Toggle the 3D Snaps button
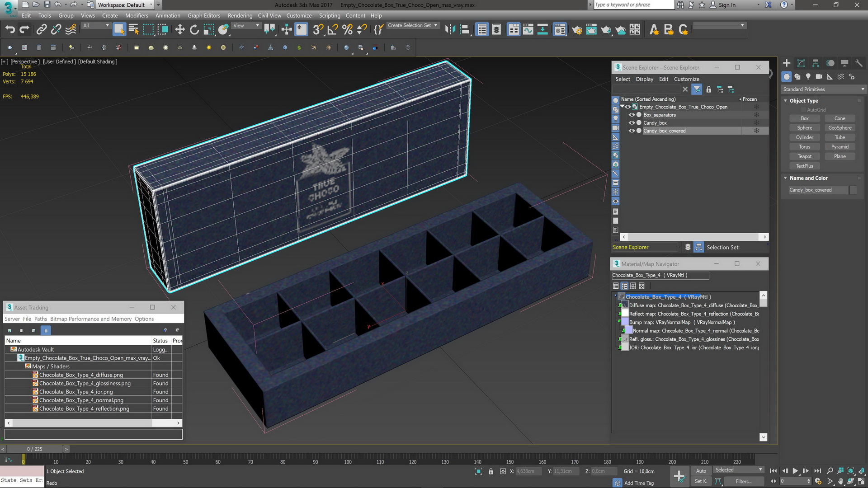The width and height of the screenshot is (868, 488). [x=318, y=30]
